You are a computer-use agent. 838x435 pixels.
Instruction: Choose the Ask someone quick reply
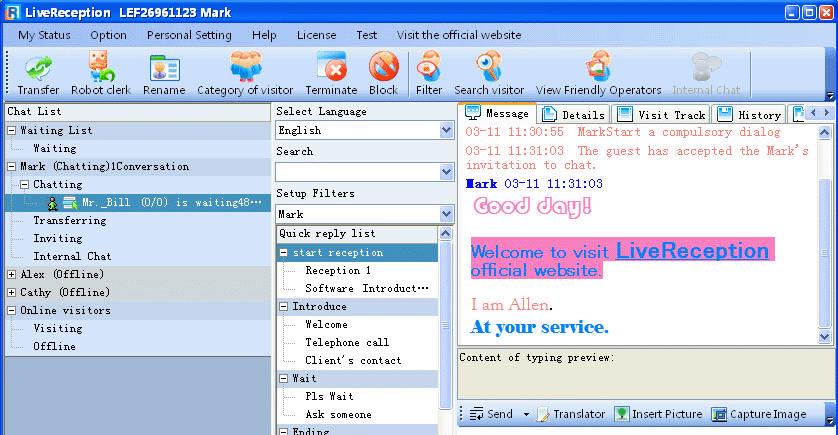[x=338, y=415]
